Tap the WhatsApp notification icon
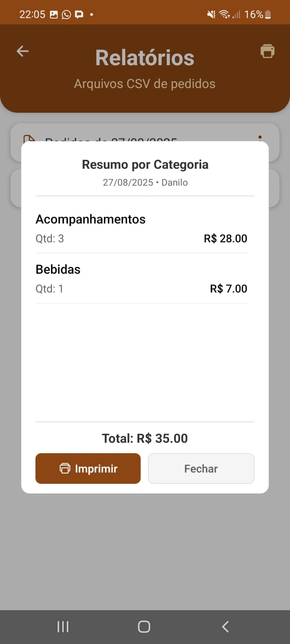This screenshot has width=290, height=644. pyautogui.click(x=66, y=14)
